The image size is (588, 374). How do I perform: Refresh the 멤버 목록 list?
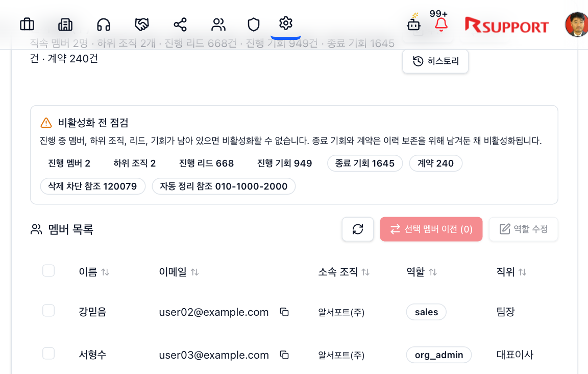click(x=358, y=229)
